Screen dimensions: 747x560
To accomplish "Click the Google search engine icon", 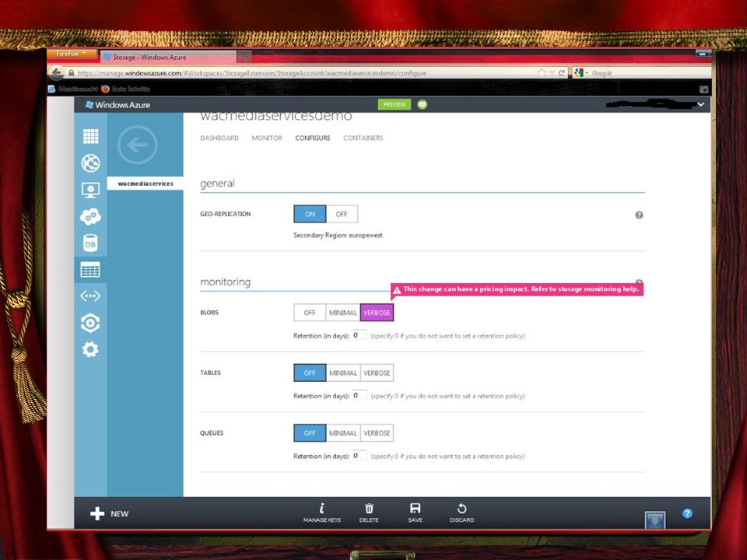I will click(x=579, y=73).
